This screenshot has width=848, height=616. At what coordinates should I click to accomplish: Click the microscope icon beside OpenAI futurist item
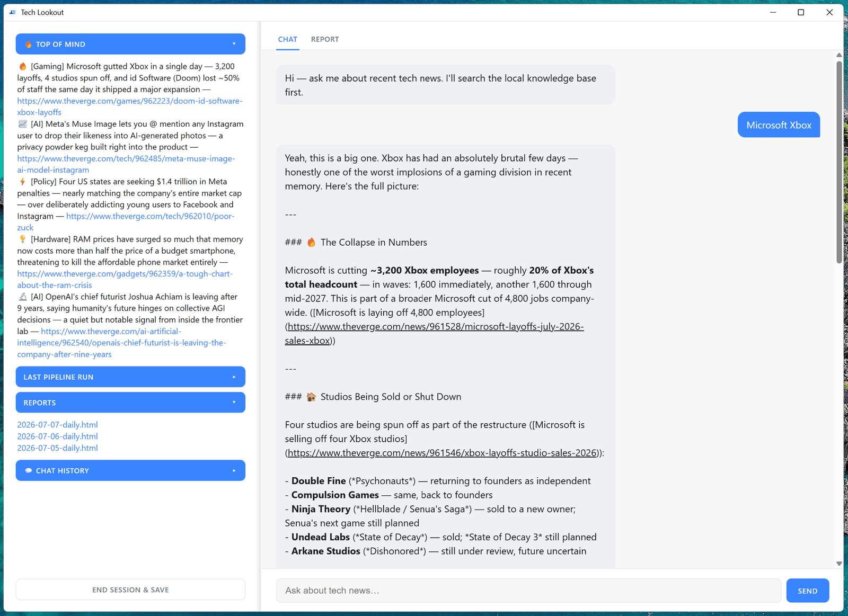pyautogui.click(x=23, y=297)
